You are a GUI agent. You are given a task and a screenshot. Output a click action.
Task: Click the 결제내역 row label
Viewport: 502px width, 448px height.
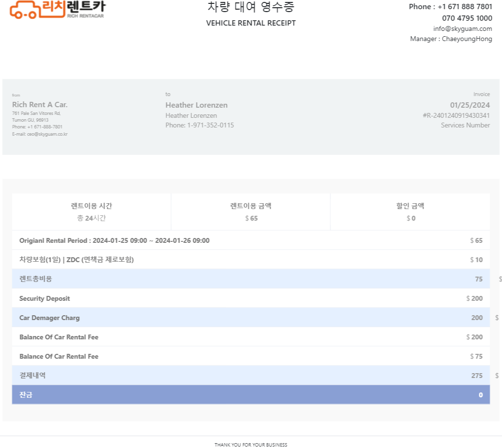click(32, 375)
